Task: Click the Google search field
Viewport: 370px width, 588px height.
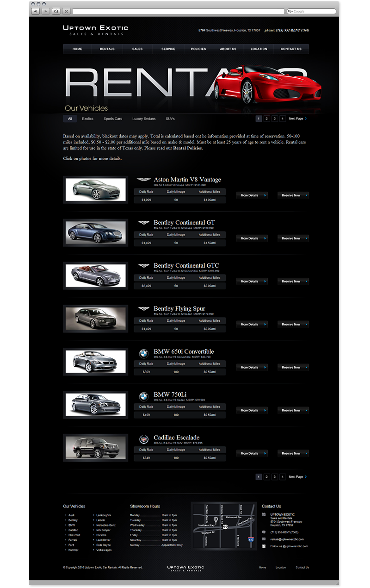Action: (x=312, y=11)
